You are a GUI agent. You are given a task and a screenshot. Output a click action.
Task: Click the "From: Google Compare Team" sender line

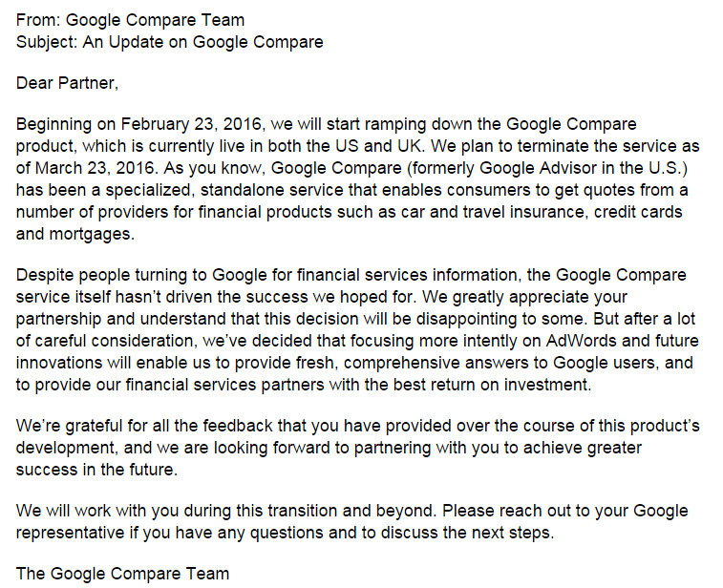(130, 20)
